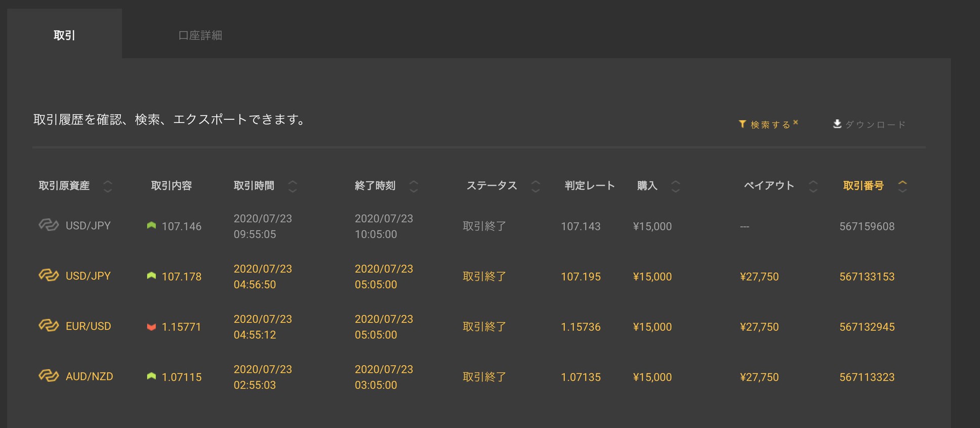Click the EUR/USD currency pair icon
This screenshot has width=980, height=428.
pos(49,326)
